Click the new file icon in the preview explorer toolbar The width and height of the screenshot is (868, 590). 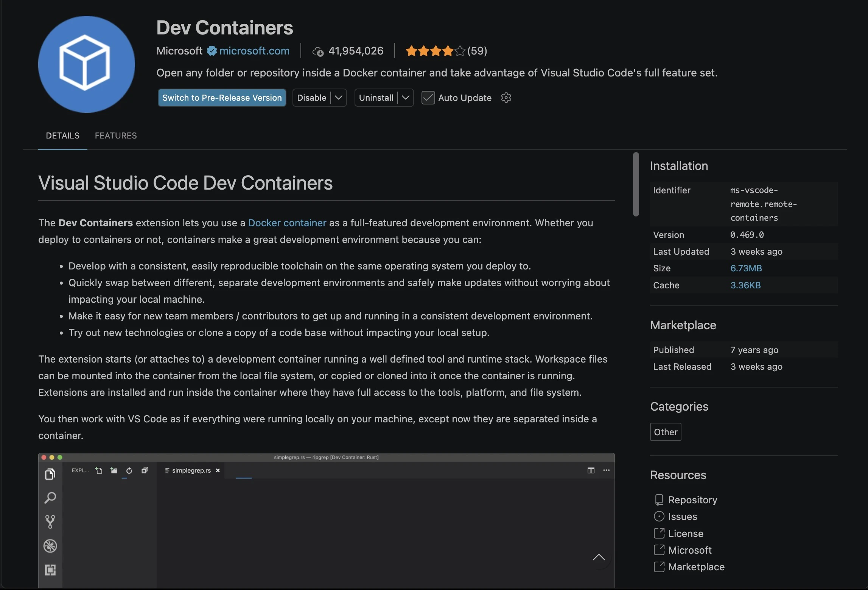point(99,470)
